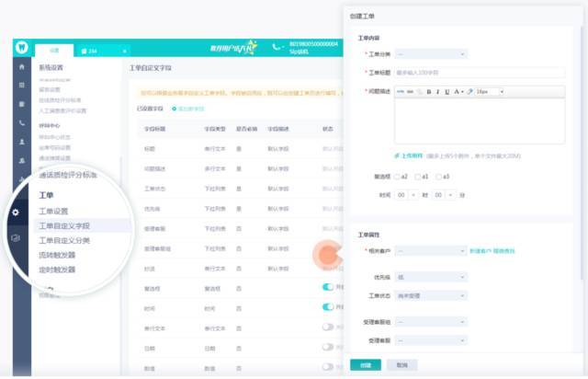
Task: Open the font color A dropdown arrow
Action: coord(462,92)
